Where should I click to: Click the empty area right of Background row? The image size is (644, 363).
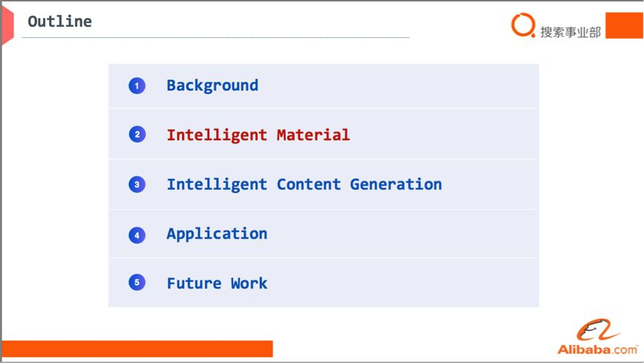tap(398, 86)
